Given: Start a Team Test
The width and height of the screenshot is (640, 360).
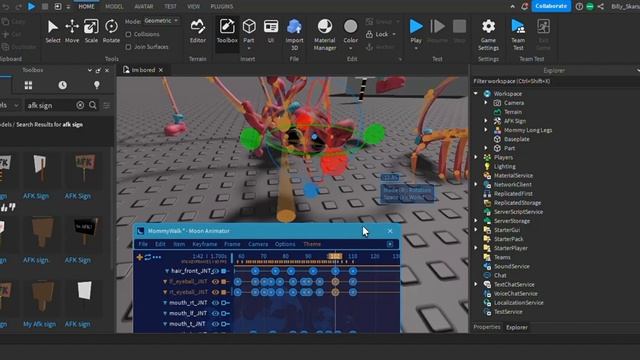Looking at the screenshot, I should (x=518, y=35).
